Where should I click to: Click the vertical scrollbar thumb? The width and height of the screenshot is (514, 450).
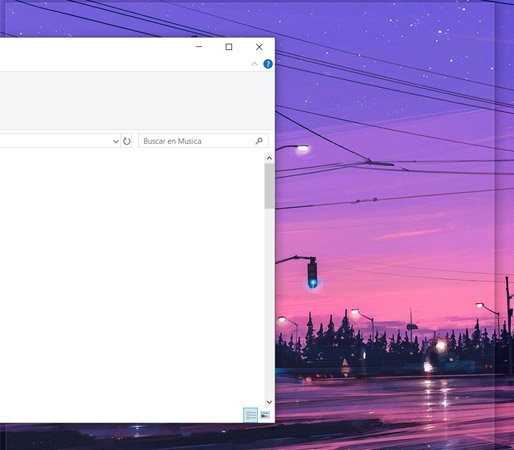269,186
